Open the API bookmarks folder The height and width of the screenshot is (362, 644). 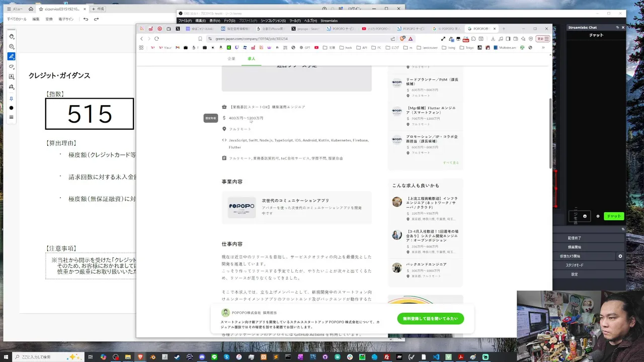[x=362, y=47]
